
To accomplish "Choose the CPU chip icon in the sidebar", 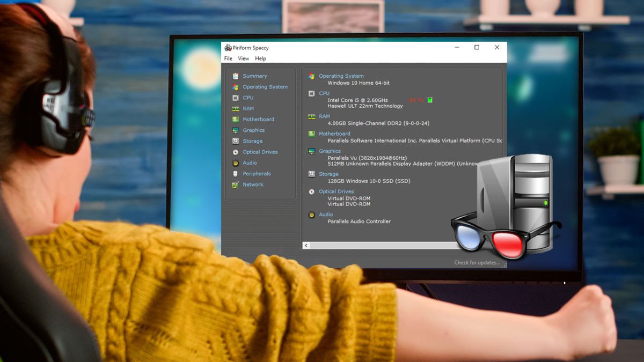I will (x=236, y=98).
